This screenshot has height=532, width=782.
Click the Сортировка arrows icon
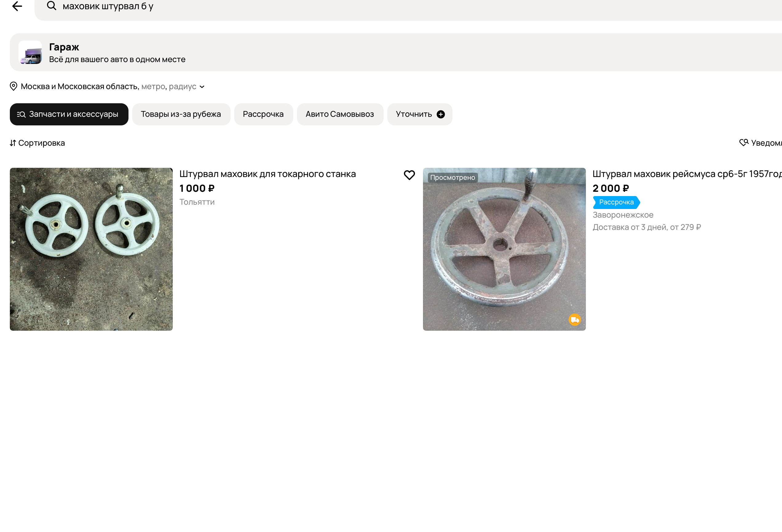click(x=13, y=143)
